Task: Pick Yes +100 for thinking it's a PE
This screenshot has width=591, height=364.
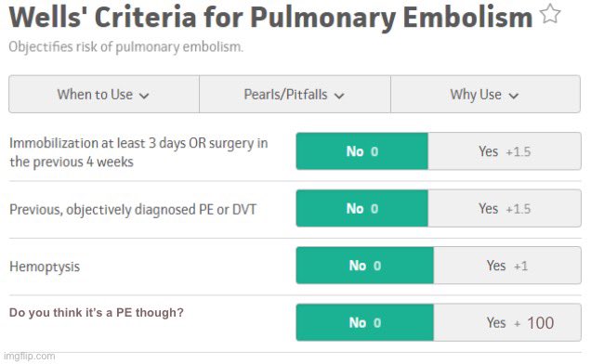Action: pyautogui.click(x=507, y=322)
